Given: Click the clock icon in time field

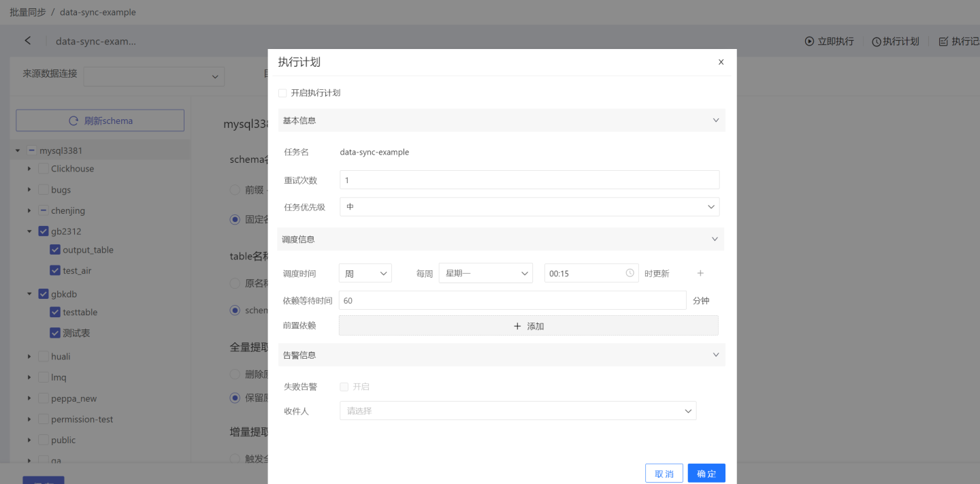Looking at the screenshot, I should [x=630, y=273].
